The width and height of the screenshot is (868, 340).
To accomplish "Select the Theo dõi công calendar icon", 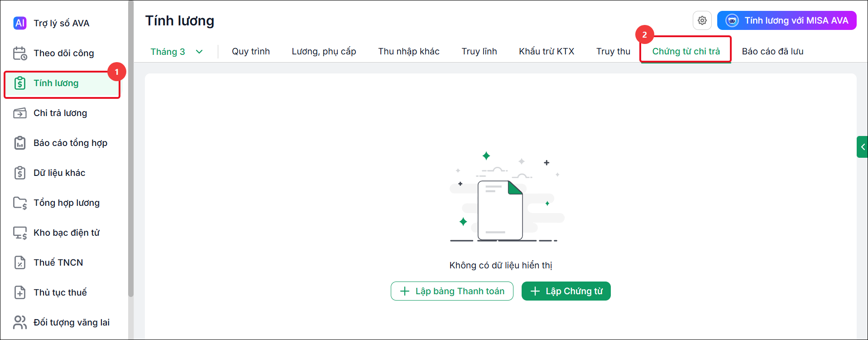I will 20,53.
